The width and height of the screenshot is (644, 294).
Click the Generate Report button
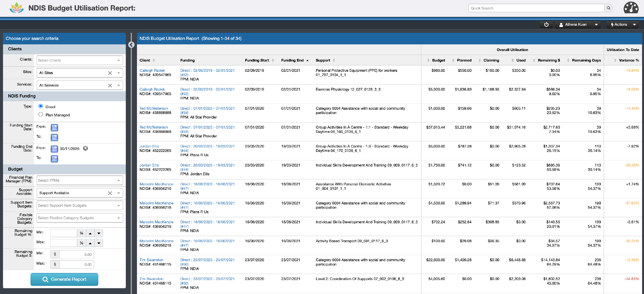click(64, 279)
